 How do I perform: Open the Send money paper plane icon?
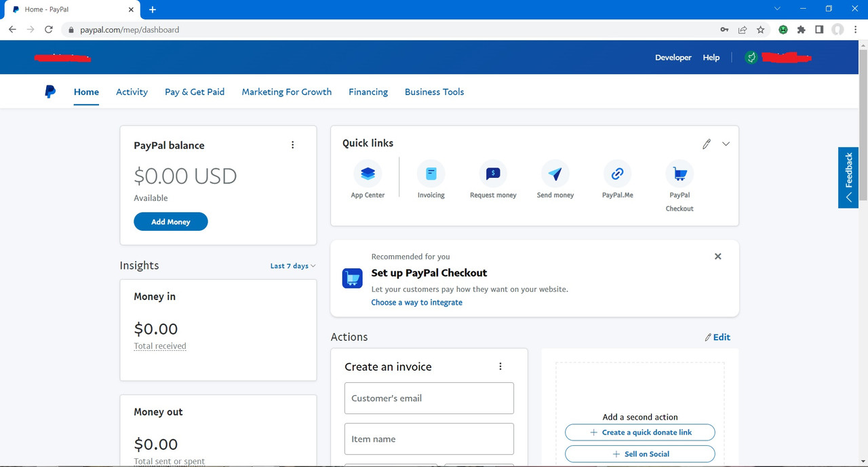pyautogui.click(x=555, y=174)
